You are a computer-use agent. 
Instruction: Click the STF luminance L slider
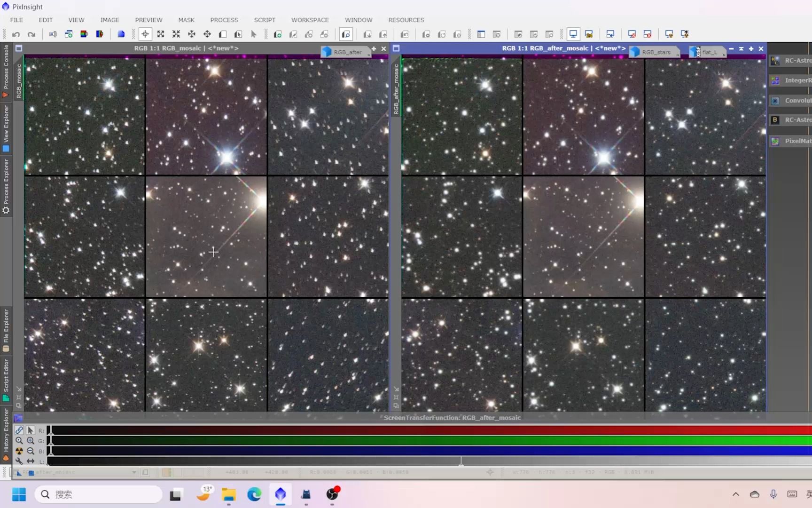click(429, 461)
